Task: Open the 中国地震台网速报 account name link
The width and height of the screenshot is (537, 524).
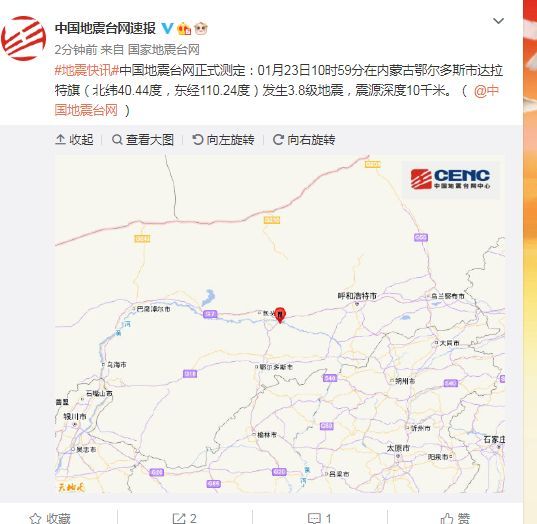Action: pyautogui.click(x=105, y=28)
